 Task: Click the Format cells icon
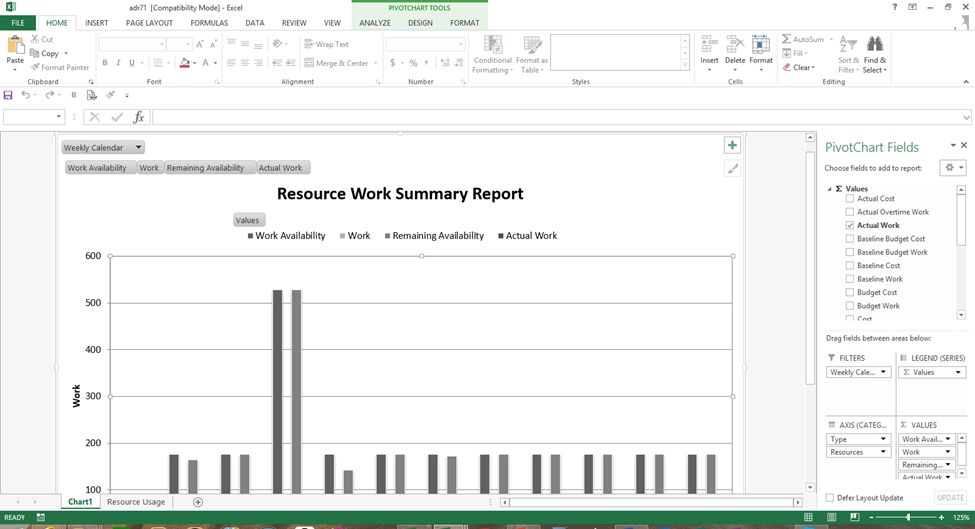tap(760, 45)
